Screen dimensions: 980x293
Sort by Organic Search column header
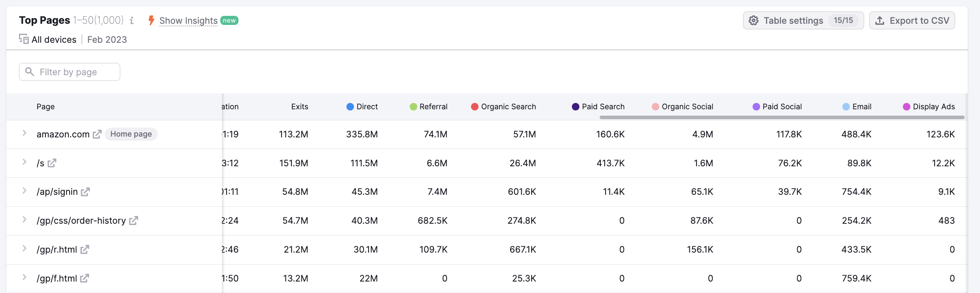coord(508,107)
